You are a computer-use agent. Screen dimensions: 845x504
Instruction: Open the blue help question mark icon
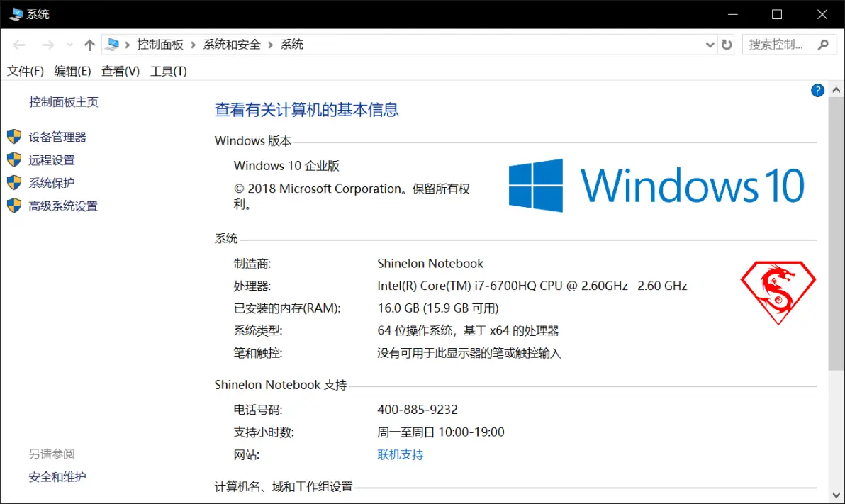817,91
